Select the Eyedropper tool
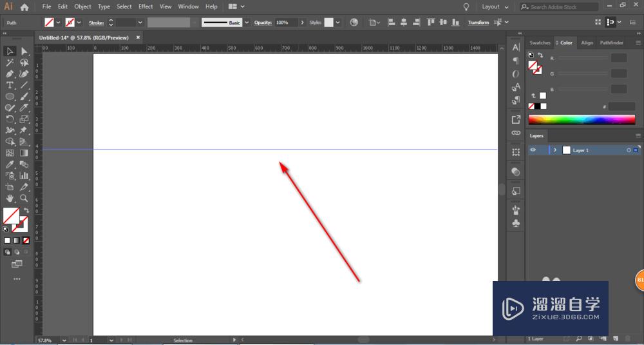Screen dimensions: 644x345 (x=10, y=164)
